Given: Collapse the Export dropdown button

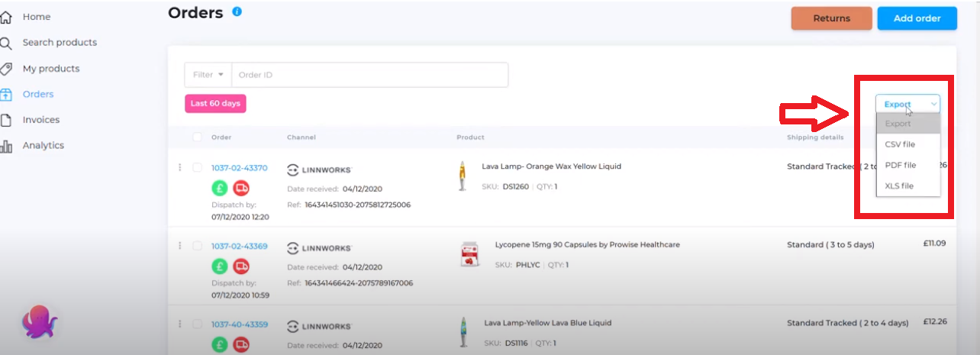Looking at the screenshot, I should click(x=908, y=105).
